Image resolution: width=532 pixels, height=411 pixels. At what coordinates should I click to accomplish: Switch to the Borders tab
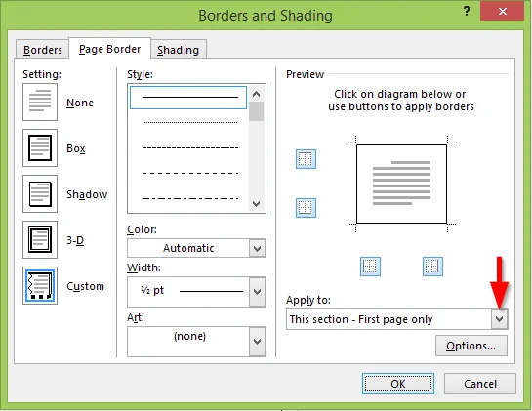coord(42,50)
